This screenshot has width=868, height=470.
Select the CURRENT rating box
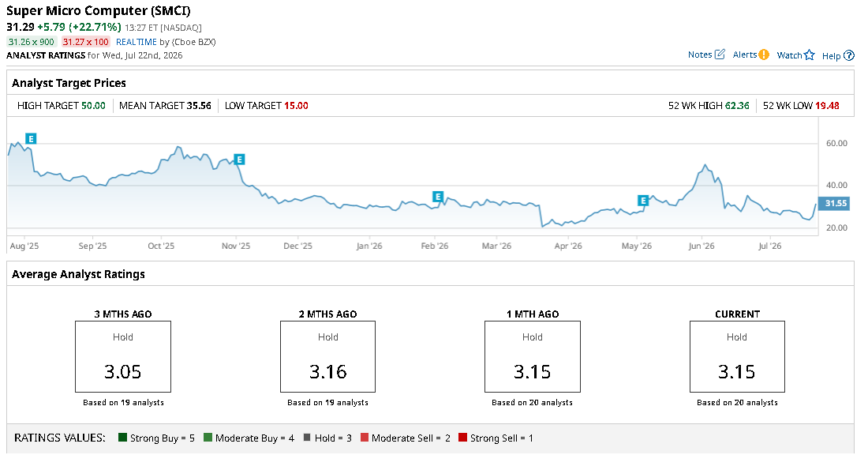737,356
